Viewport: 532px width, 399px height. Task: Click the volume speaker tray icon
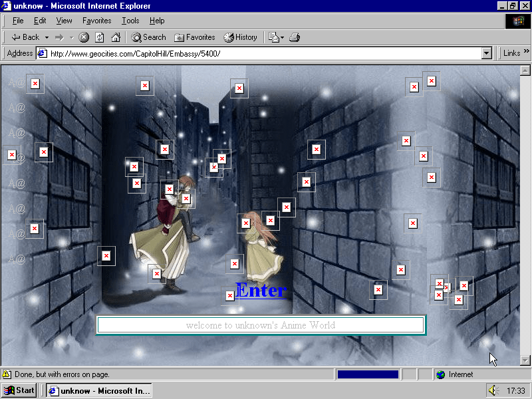(x=493, y=390)
